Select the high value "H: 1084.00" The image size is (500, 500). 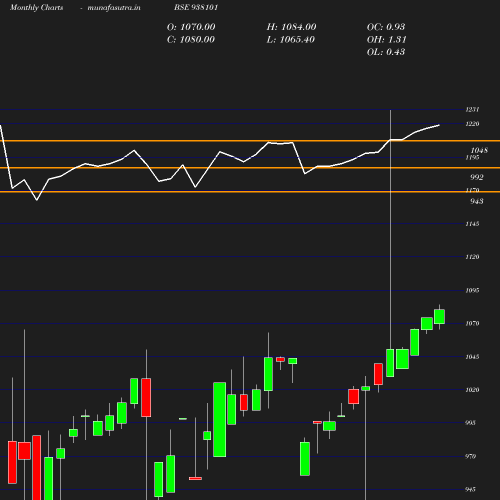[x=291, y=27]
